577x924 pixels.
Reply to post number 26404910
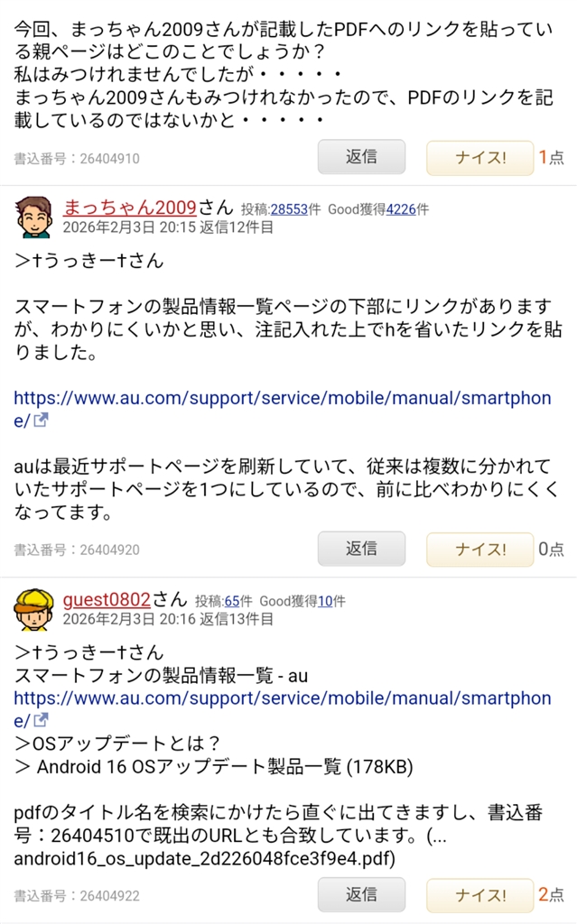click(x=361, y=157)
